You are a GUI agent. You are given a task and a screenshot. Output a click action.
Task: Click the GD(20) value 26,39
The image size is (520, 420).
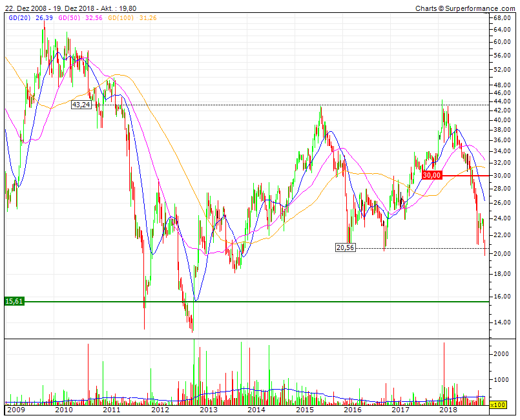(x=44, y=18)
